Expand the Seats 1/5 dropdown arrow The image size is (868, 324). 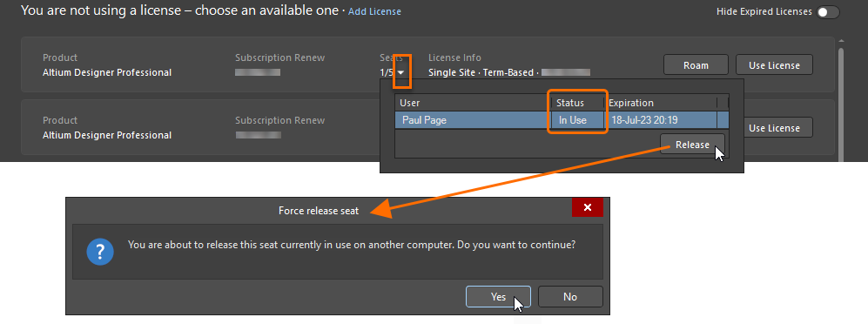400,72
